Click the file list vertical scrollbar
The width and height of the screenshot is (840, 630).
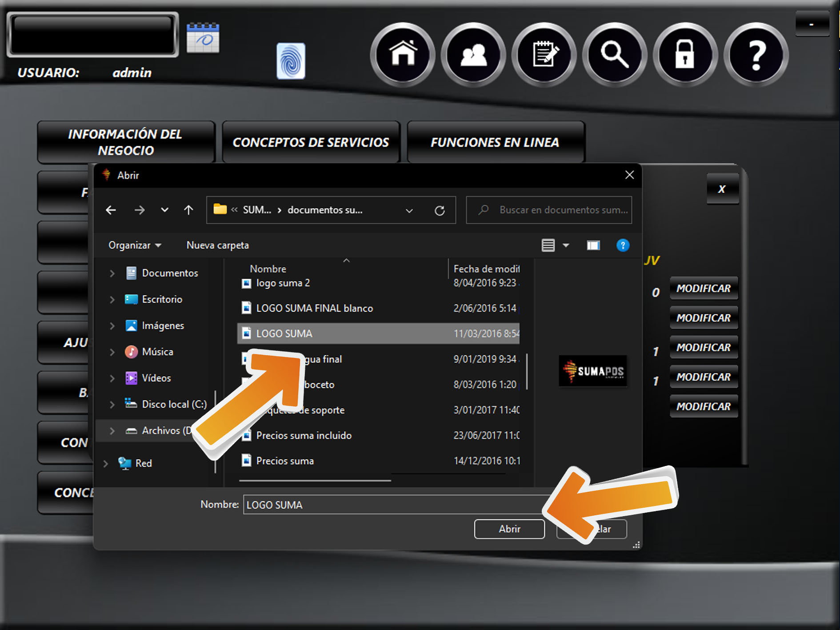pos(527,371)
